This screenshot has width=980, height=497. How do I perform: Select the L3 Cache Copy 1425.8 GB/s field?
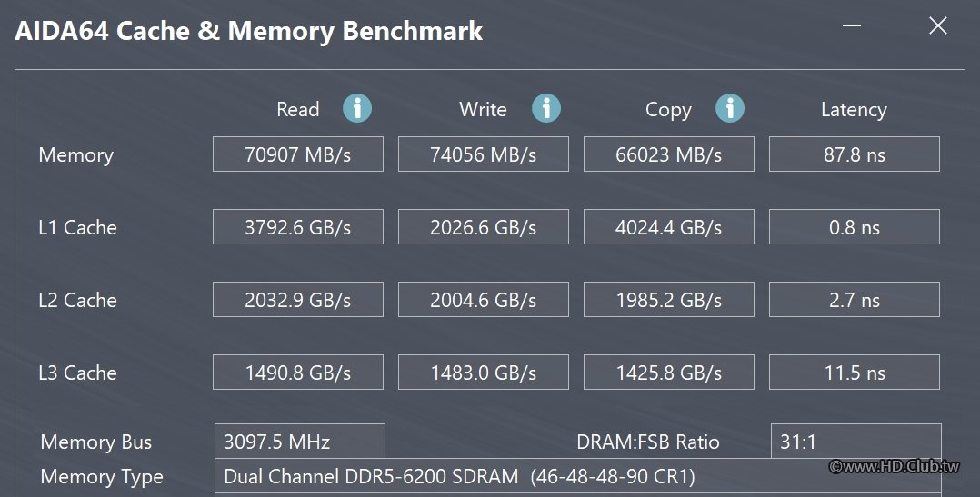669,373
